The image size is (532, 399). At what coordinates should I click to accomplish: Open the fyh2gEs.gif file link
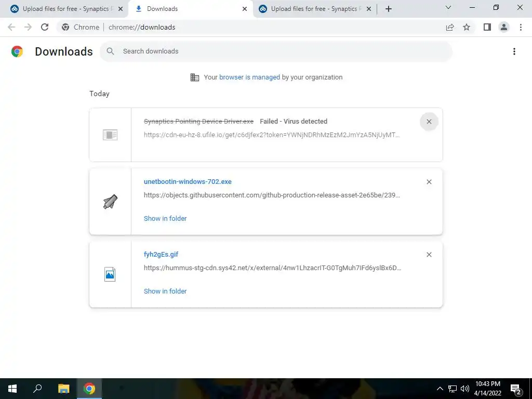click(161, 254)
